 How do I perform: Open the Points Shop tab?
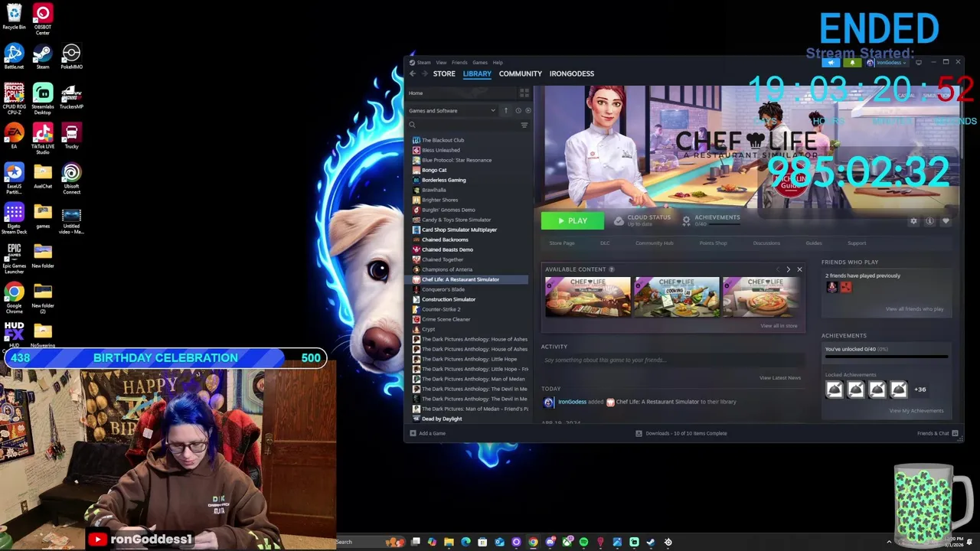(713, 243)
